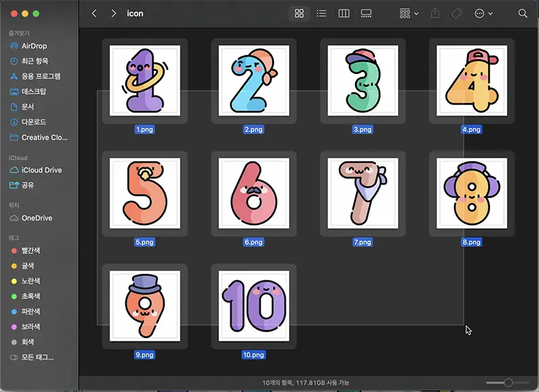Click the 9.png file name label
539x392 pixels.
point(145,355)
